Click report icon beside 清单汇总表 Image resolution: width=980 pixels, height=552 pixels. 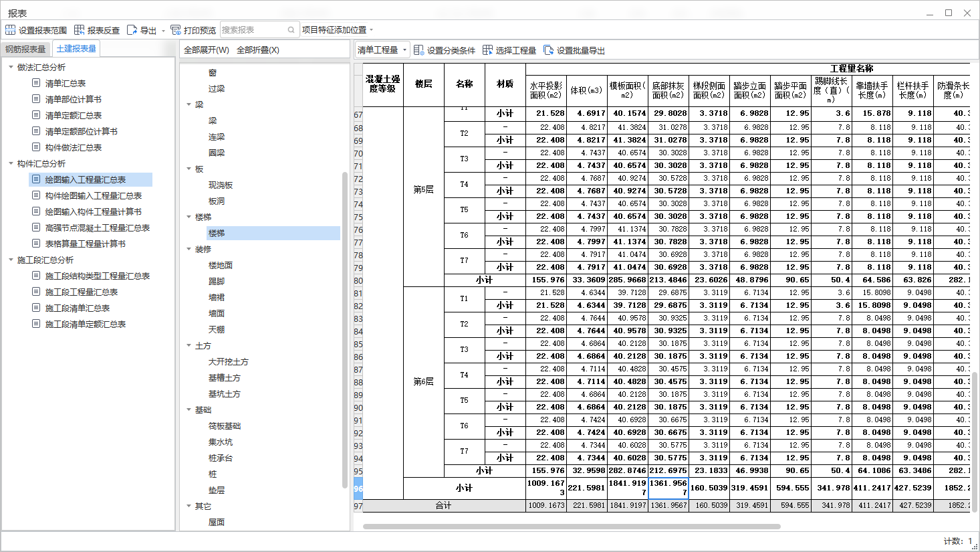coord(36,83)
